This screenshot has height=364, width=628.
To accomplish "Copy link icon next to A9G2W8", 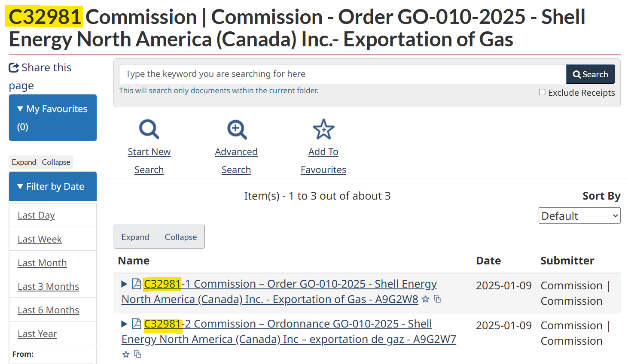I will point(437,299).
